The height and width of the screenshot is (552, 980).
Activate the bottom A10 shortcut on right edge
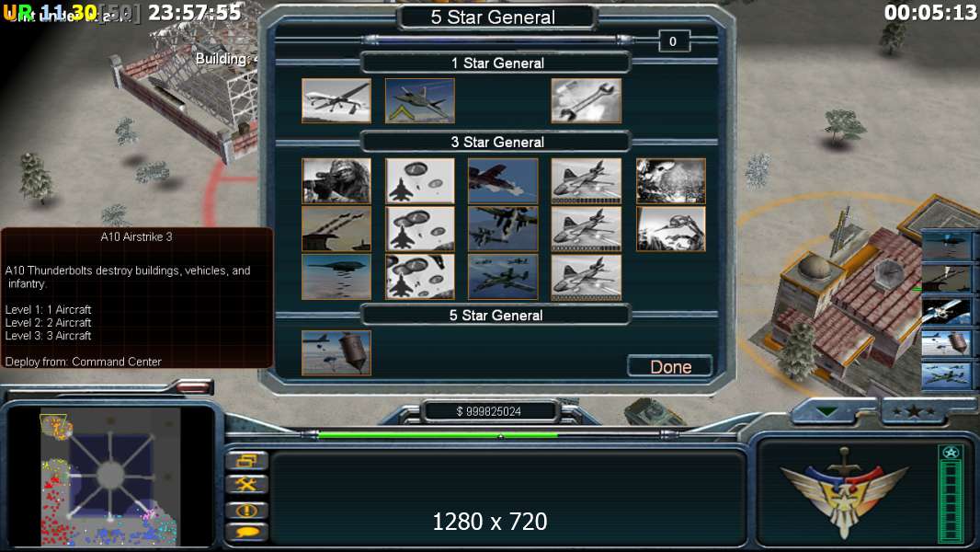tap(946, 375)
